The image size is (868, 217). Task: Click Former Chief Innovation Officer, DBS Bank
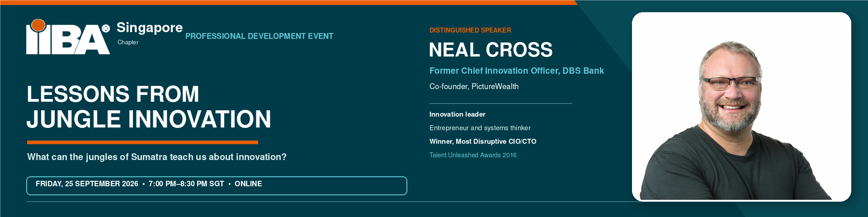(517, 71)
